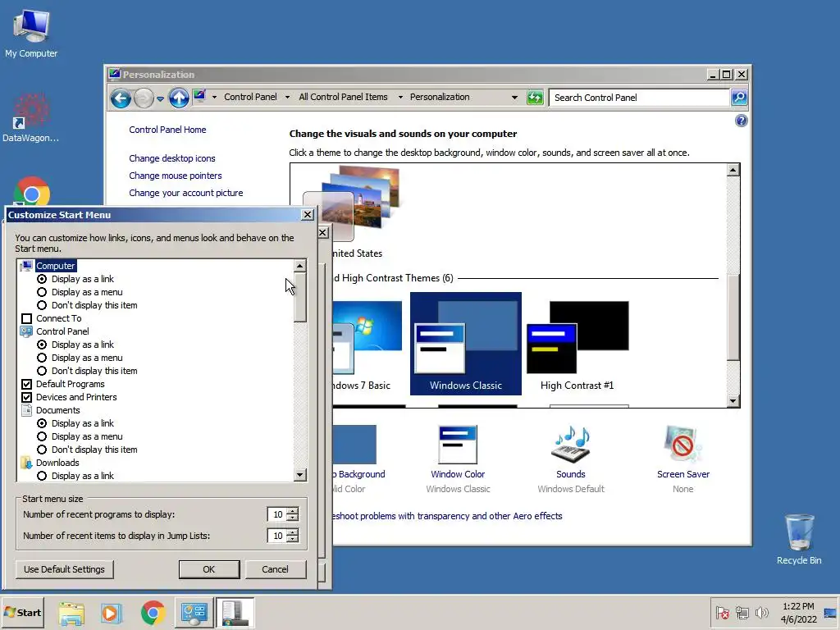Switch to Server Manager taskbar item
The width and height of the screenshot is (840, 630).
click(x=235, y=613)
